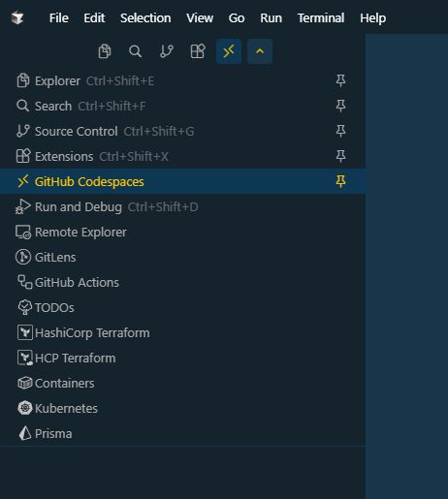Open GitLens from the list
Screen dimensions: 448x499
(182, 257)
